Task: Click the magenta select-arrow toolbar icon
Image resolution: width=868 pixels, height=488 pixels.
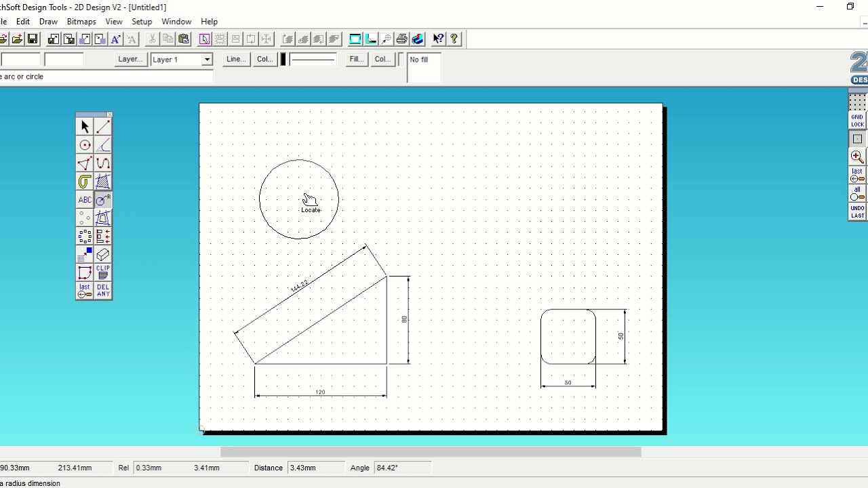Action: tap(204, 39)
